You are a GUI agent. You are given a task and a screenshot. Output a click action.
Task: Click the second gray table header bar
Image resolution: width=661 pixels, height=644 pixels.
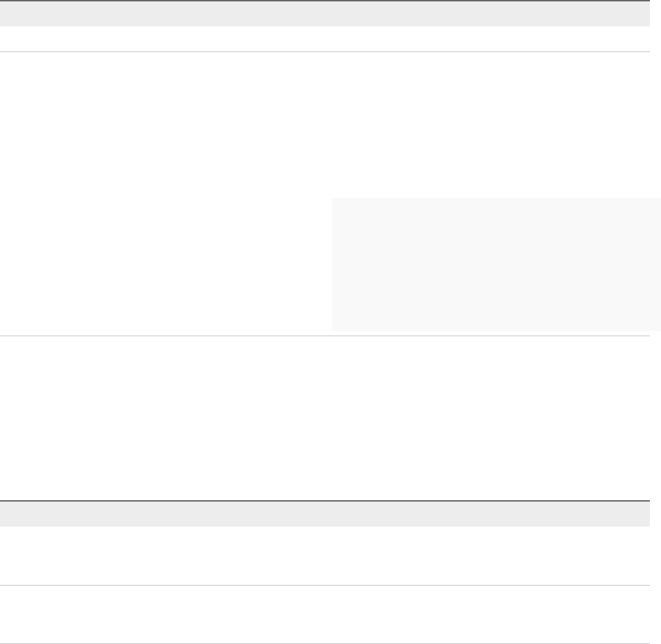325,514
